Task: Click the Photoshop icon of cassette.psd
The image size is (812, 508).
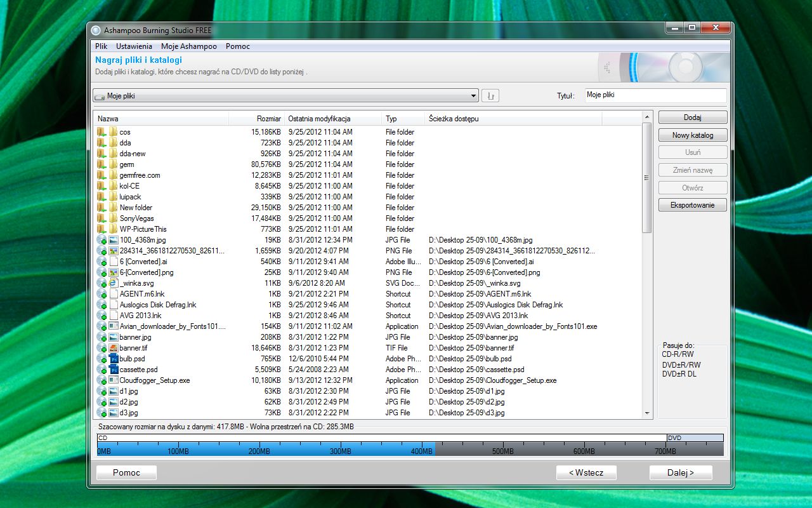Action: click(x=114, y=370)
